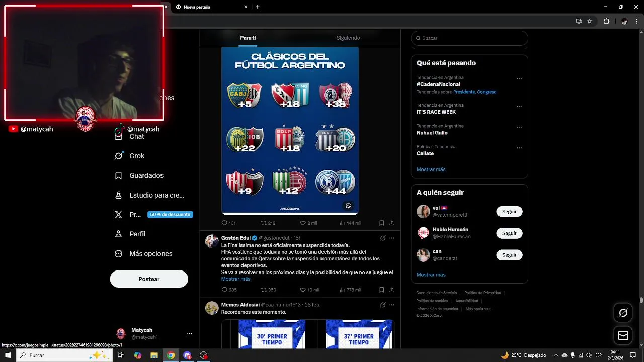Open the 30' Primer Tiempo image
This screenshot has height=362, width=644.
tap(272, 334)
